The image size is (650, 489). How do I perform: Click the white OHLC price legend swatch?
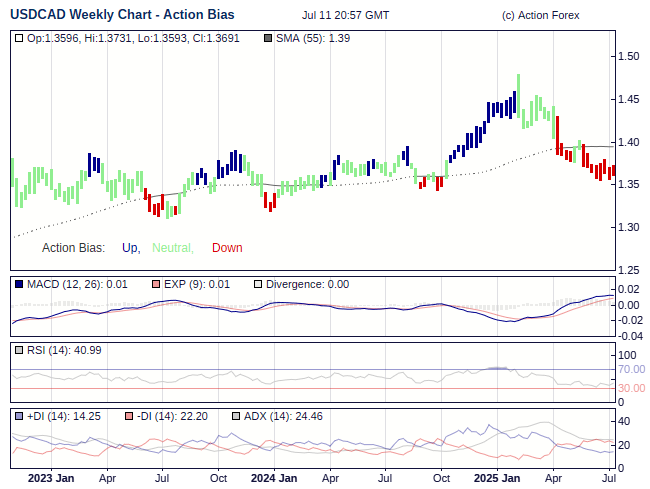[x=19, y=38]
